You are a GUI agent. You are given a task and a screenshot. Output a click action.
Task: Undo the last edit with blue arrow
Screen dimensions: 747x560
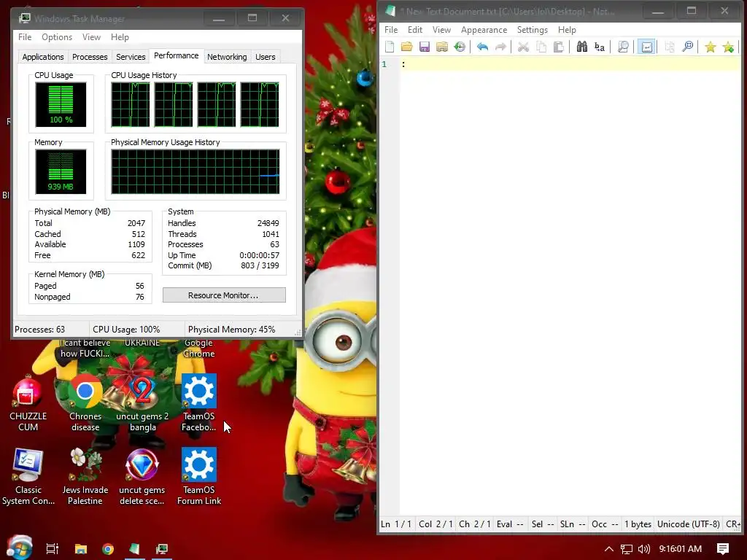(x=482, y=47)
